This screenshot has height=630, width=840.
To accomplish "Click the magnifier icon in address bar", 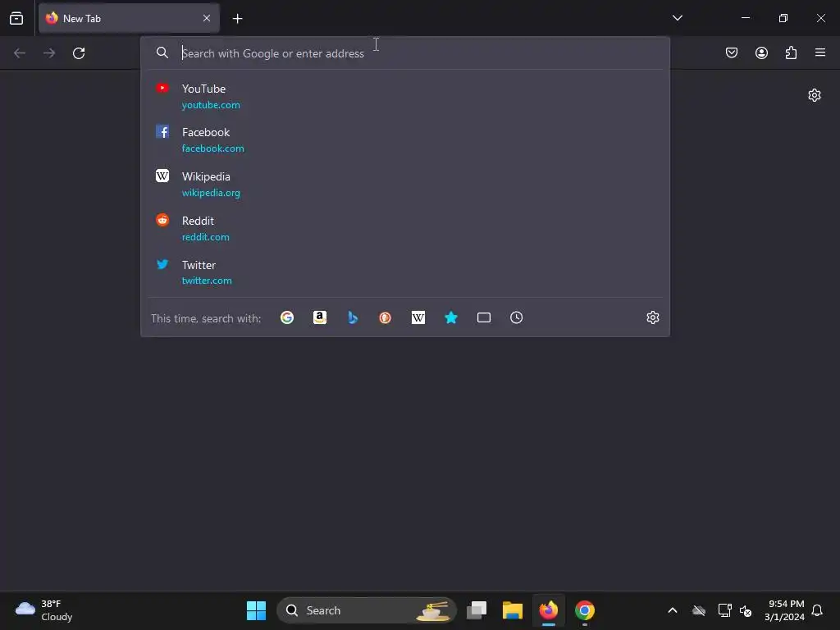I will coord(162,52).
